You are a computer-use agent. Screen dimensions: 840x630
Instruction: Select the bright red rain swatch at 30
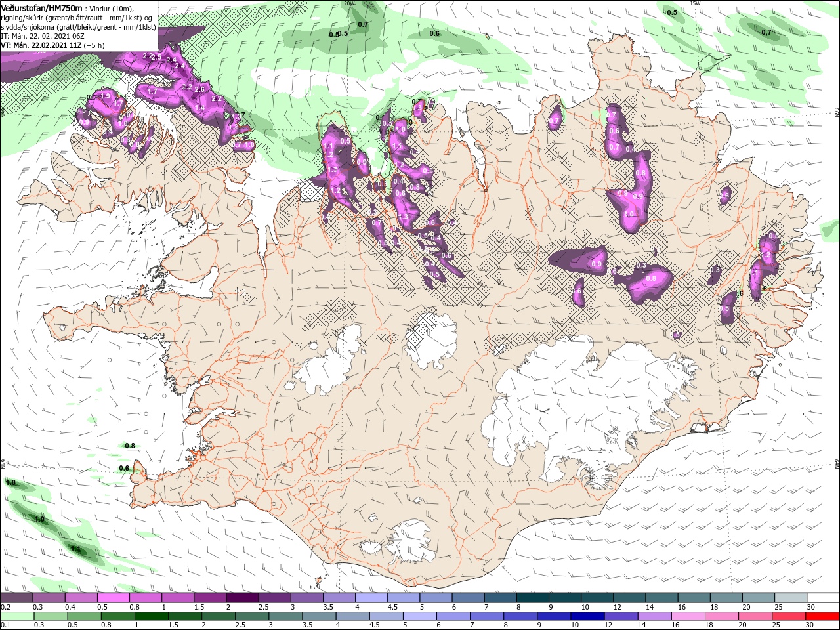[x=823, y=616]
